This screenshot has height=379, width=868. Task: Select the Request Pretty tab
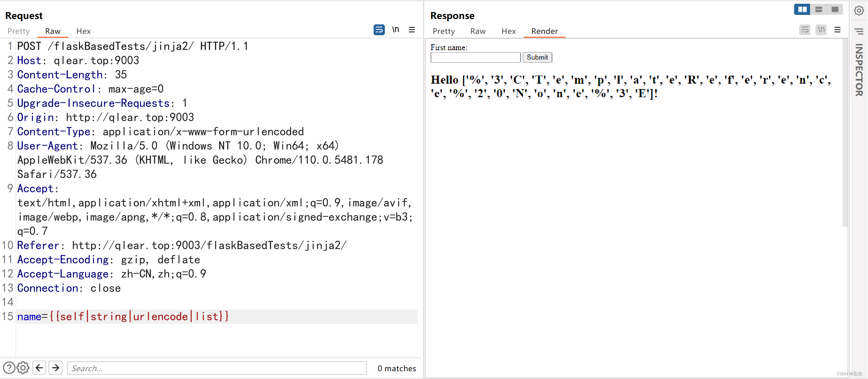tap(19, 31)
